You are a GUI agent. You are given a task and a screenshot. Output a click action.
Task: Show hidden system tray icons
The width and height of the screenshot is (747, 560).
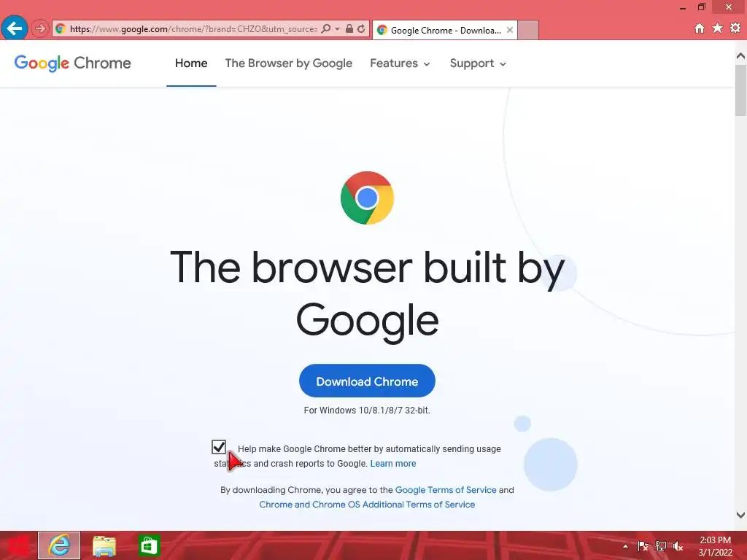coord(625,546)
